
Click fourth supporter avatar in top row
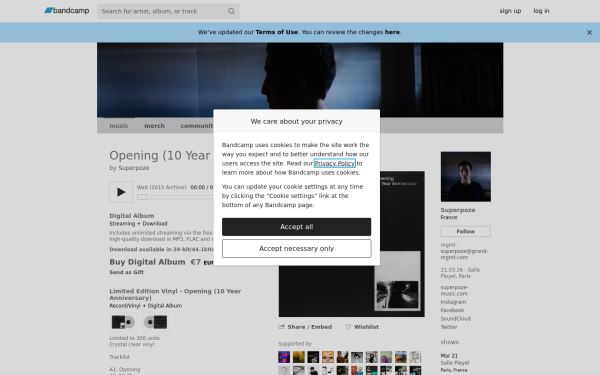(x=328, y=357)
